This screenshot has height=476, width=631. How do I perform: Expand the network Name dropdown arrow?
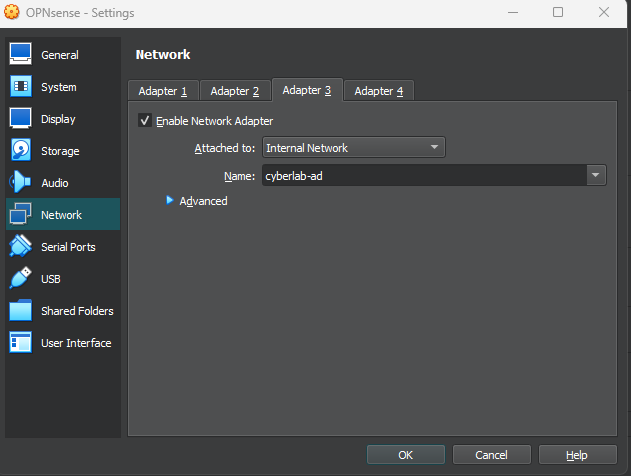(596, 176)
